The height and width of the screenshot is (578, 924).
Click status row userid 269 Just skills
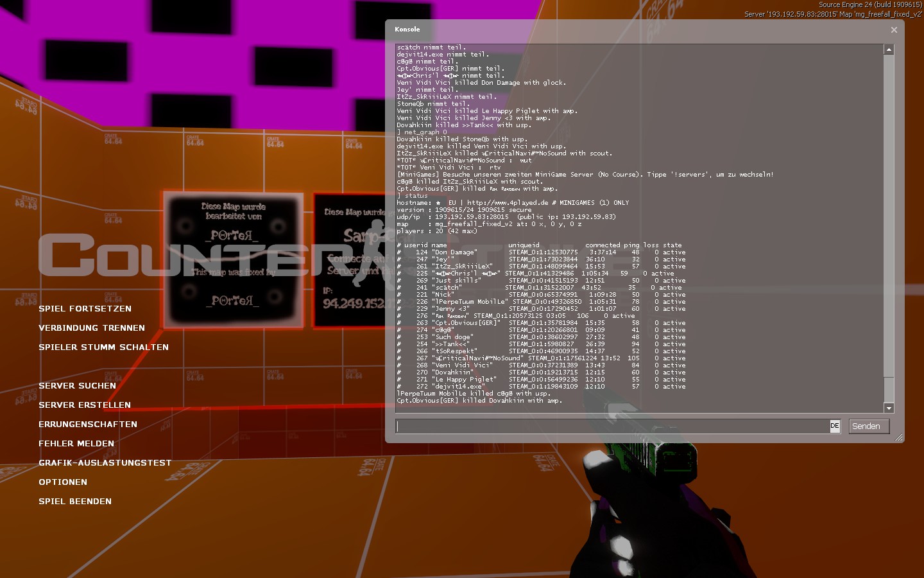pos(541,281)
